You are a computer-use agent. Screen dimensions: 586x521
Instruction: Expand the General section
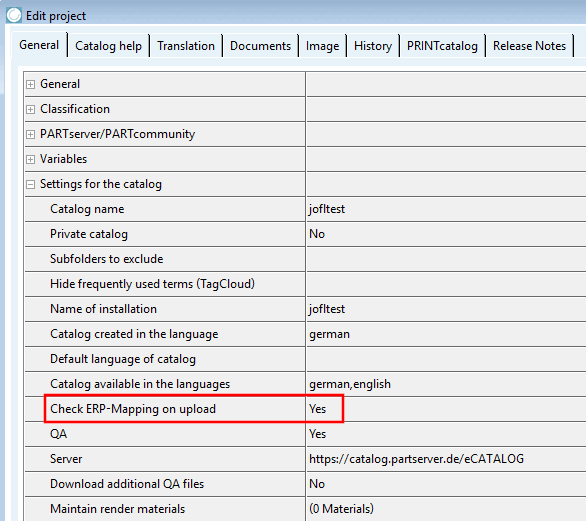click(31, 84)
